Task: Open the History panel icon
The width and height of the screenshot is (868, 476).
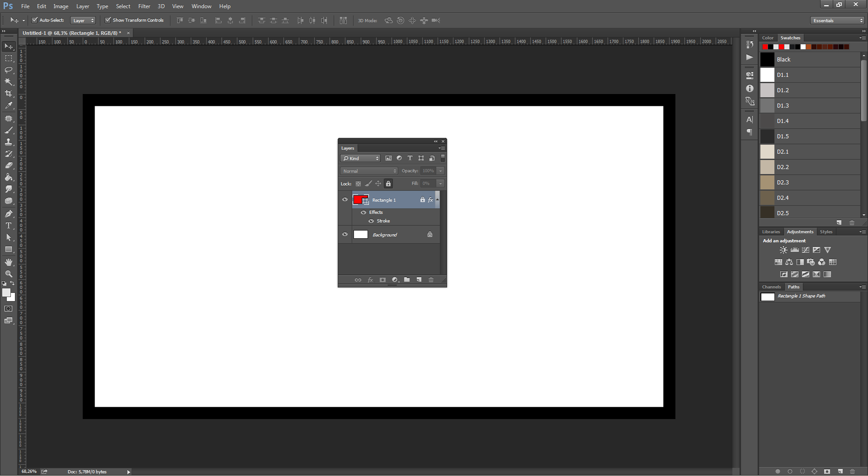Action: click(x=750, y=44)
